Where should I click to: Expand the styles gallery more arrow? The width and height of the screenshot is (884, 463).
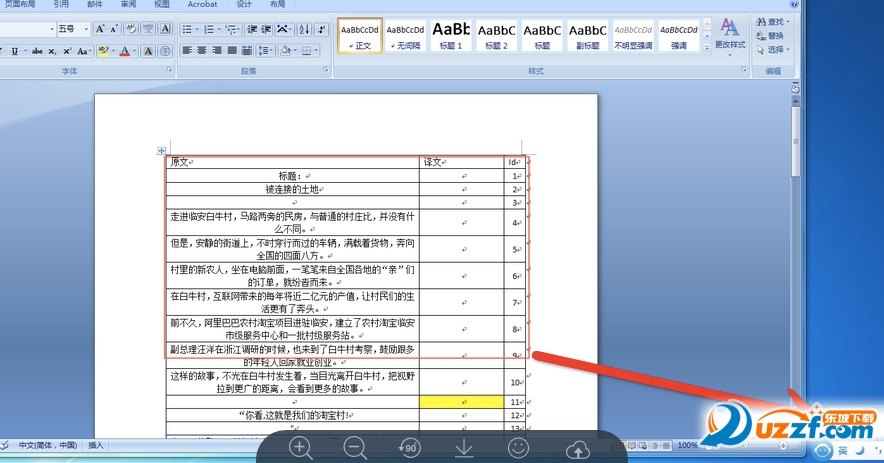click(x=707, y=48)
